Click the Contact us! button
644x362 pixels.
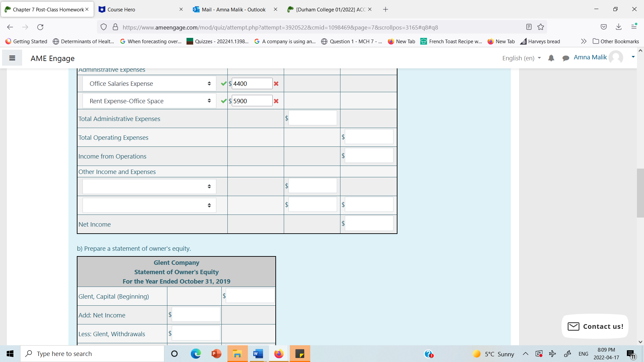point(595,326)
